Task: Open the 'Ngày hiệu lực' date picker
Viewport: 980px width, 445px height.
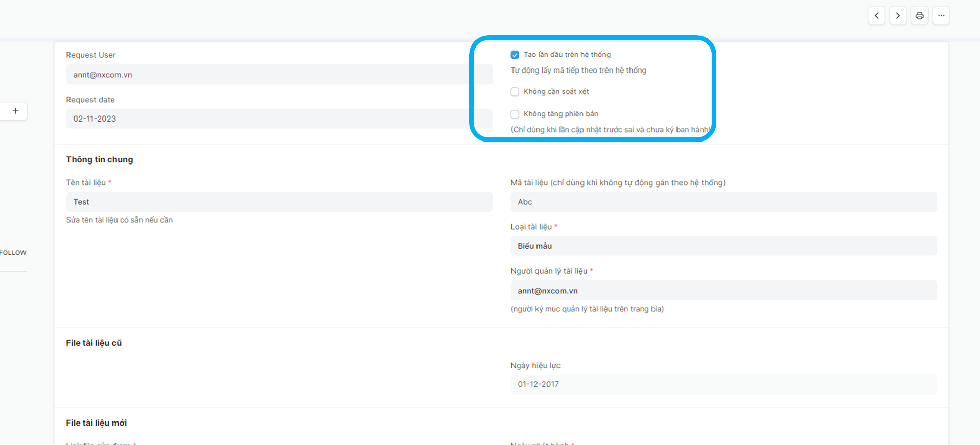Action: point(723,384)
